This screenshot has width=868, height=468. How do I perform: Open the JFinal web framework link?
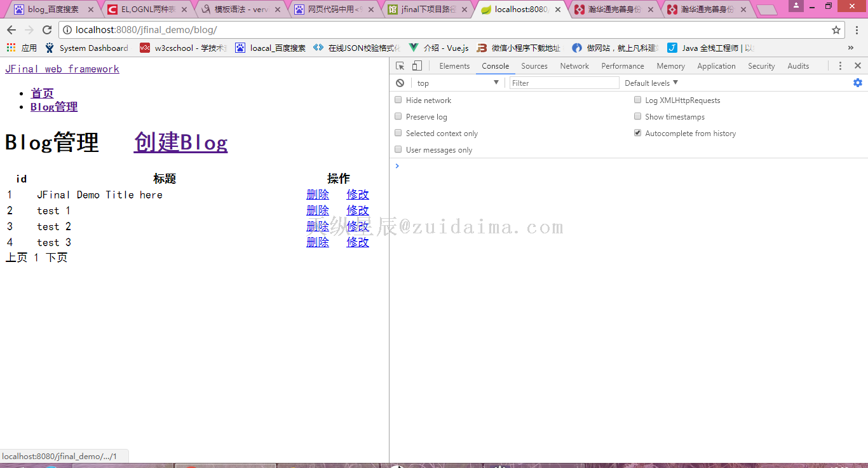coord(62,69)
